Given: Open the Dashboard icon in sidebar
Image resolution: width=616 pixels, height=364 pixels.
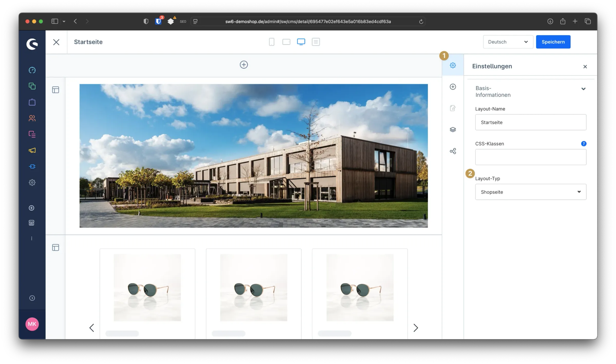Looking at the screenshot, I should click(x=32, y=70).
